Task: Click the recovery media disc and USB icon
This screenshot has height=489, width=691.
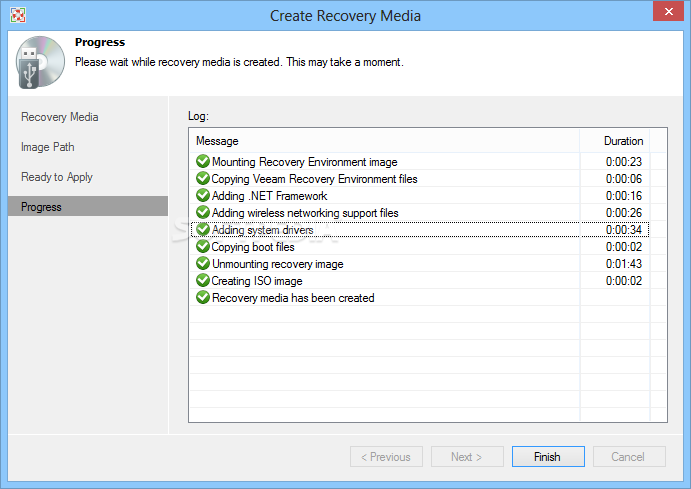Action: 40,62
